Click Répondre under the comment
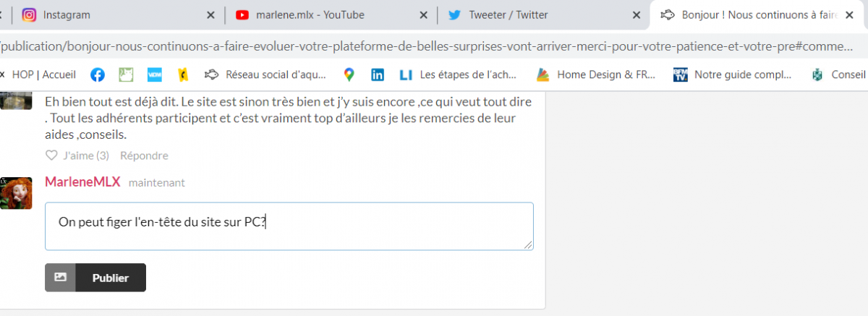The height and width of the screenshot is (316, 868). [x=144, y=155]
